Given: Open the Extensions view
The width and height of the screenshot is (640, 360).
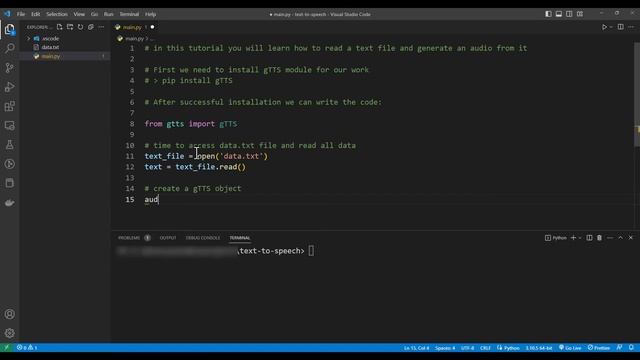Looking at the screenshot, I should pos(9,106).
